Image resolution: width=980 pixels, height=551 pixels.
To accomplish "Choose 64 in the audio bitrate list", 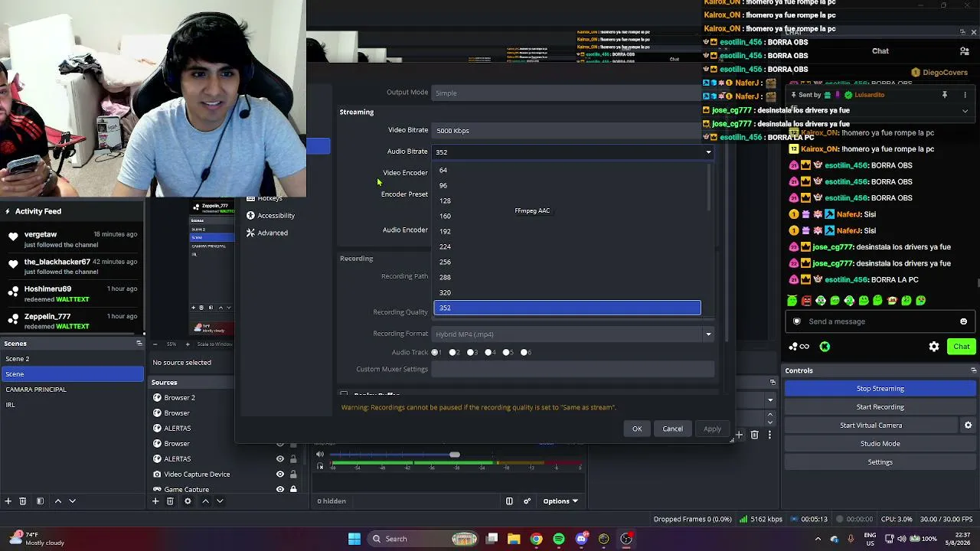I will click(567, 170).
